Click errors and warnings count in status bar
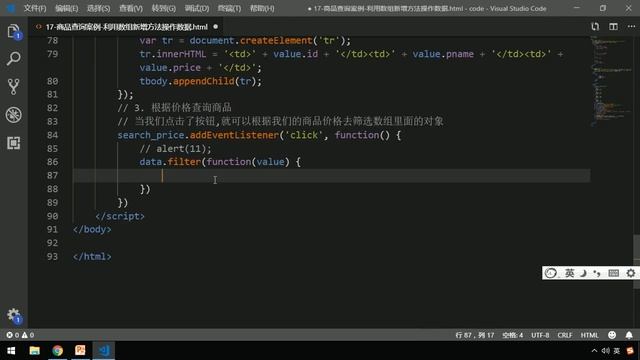This screenshot has width=640, height=360. tap(20, 335)
